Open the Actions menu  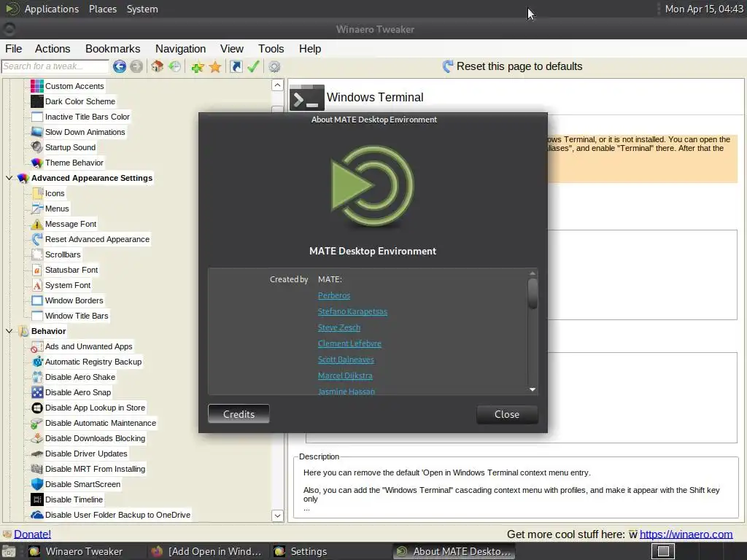pyautogui.click(x=53, y=49)
